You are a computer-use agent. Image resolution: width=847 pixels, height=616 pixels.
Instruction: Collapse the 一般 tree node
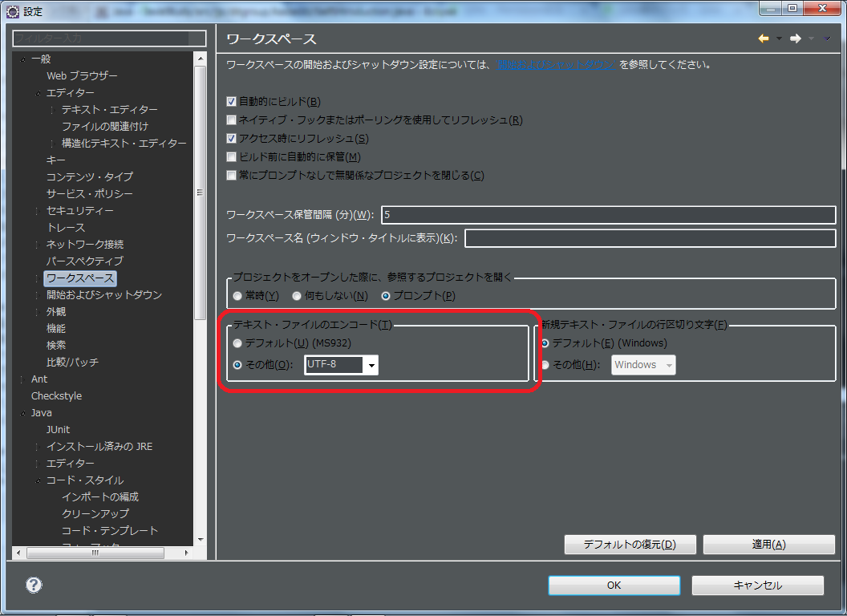22,59
